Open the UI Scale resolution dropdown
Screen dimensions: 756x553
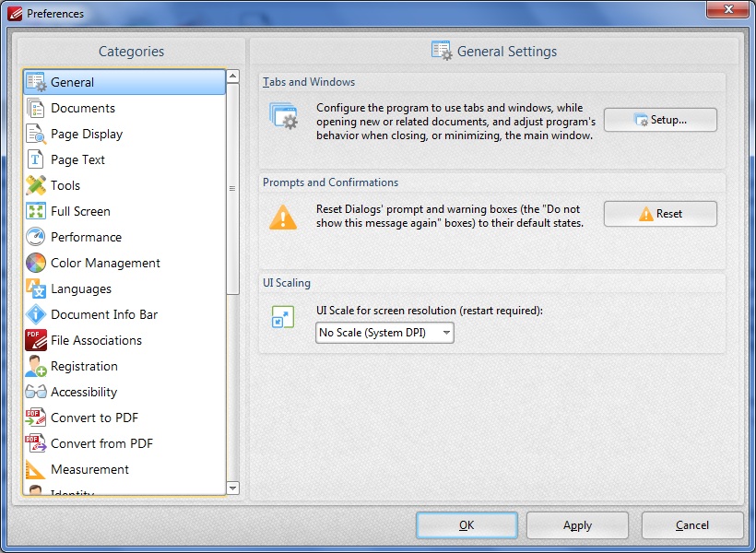384,333
